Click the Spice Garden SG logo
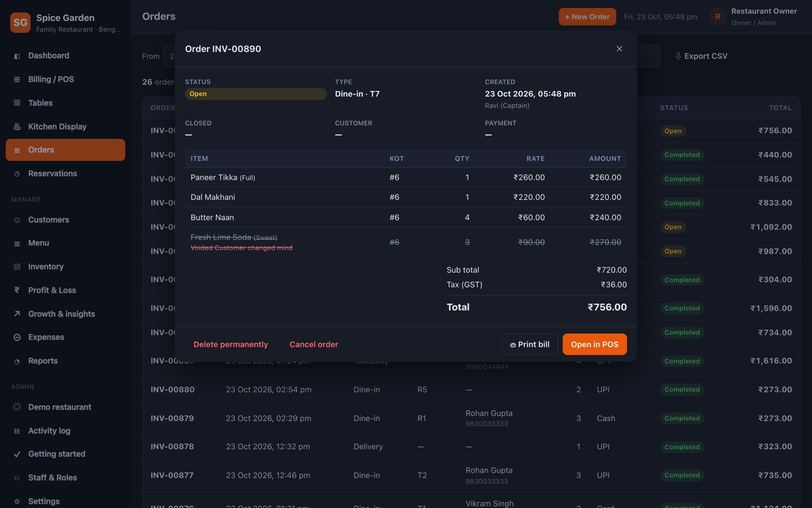This screenshot has height=508, width=812. [x=20, y=23]
